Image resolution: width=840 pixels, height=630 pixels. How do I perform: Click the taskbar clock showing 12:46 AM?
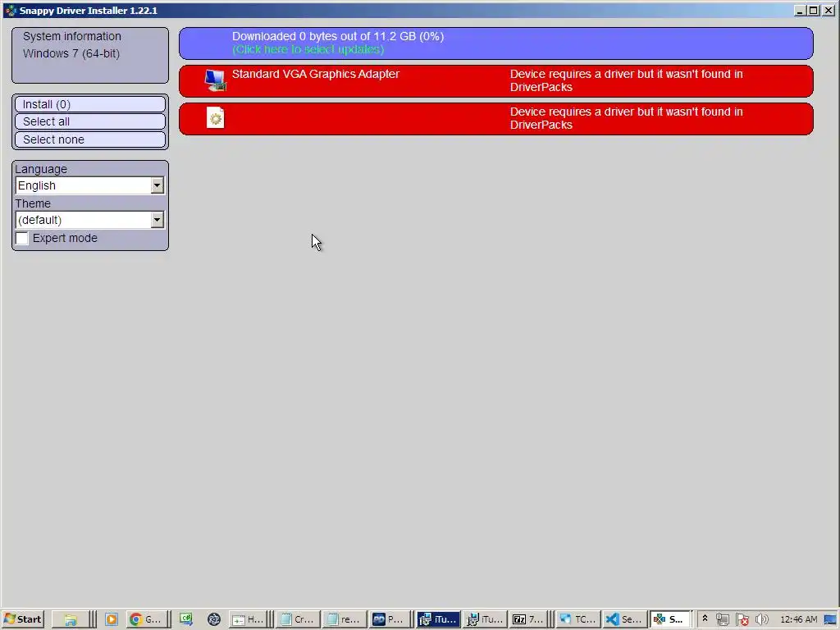[x=799, y=619]
